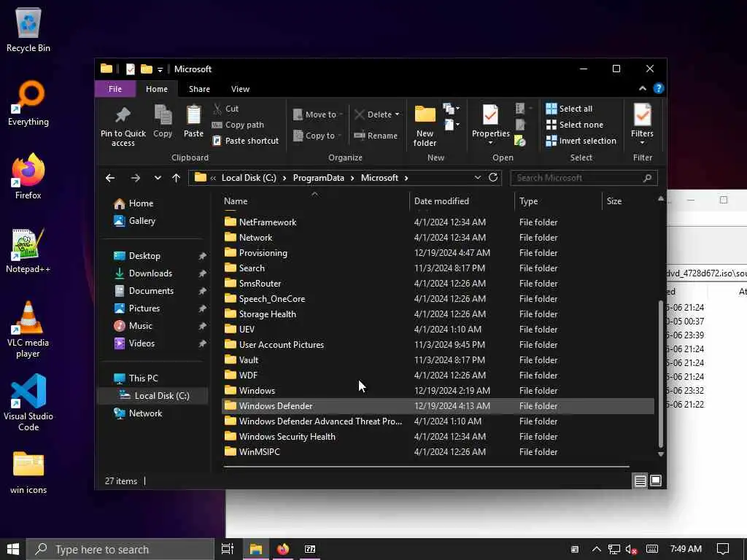Click ProgramData in the address breadcrumb

tap(318, 178)
